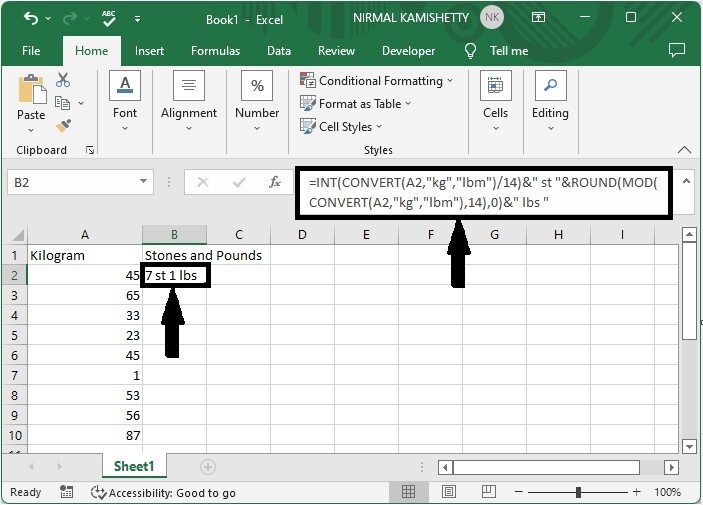
Task: Click the Format Painter brush icon
Action: click(x=63, y=126)
